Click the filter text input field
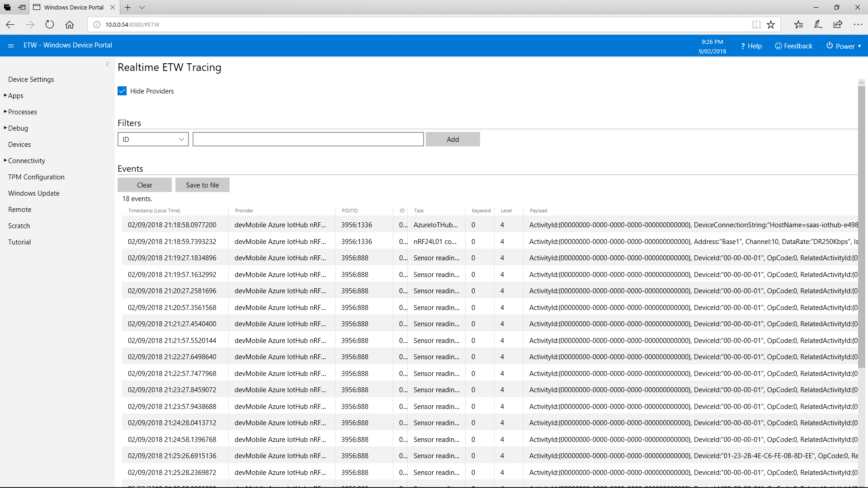Image resolution: width=868 pixels, height=488 pixels. pos(308,139)
